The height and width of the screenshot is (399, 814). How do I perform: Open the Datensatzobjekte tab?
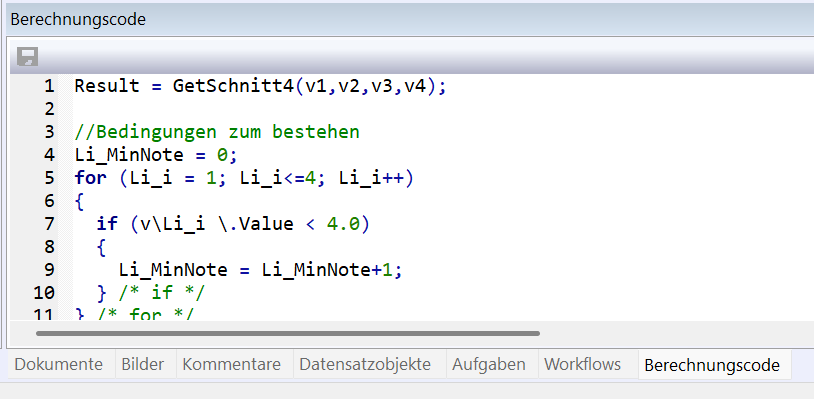pyautogui.click(x=365, y=364)
